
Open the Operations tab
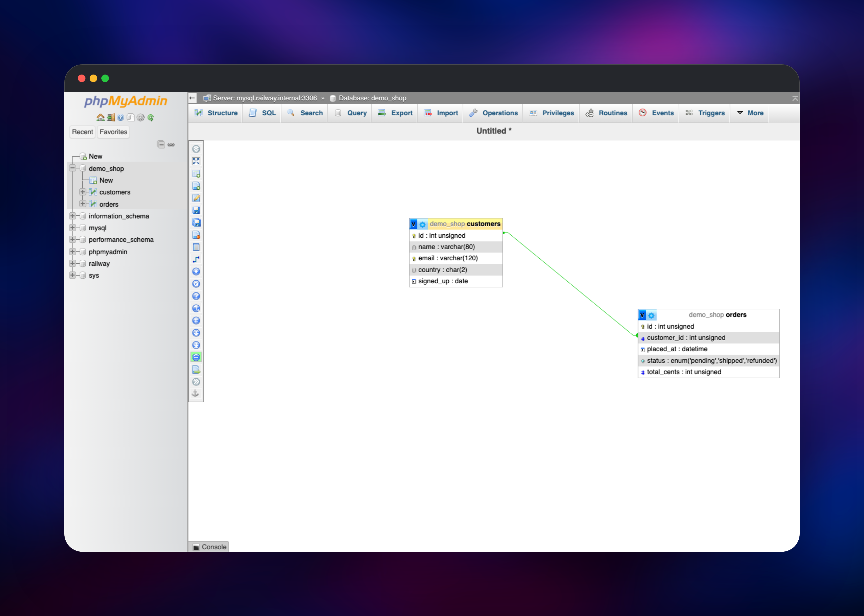tap(493, 113)
